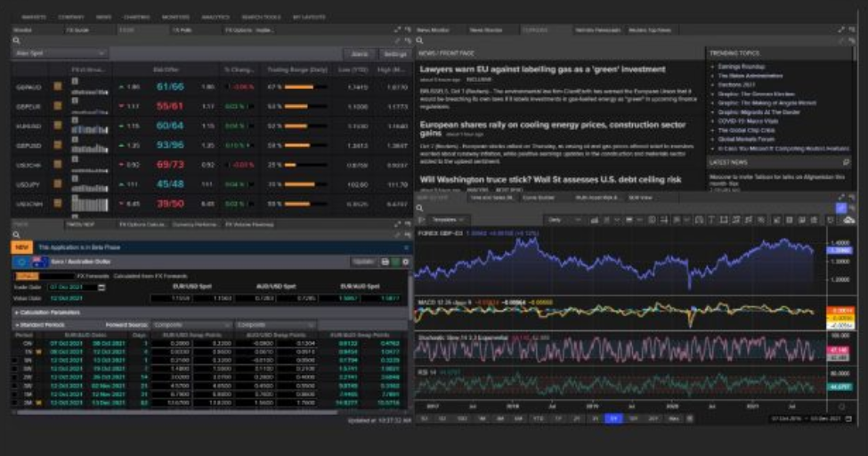Click the search icon in the Latest News header
The height and width of the screenshot is (456, 868).
pos(846,163)
